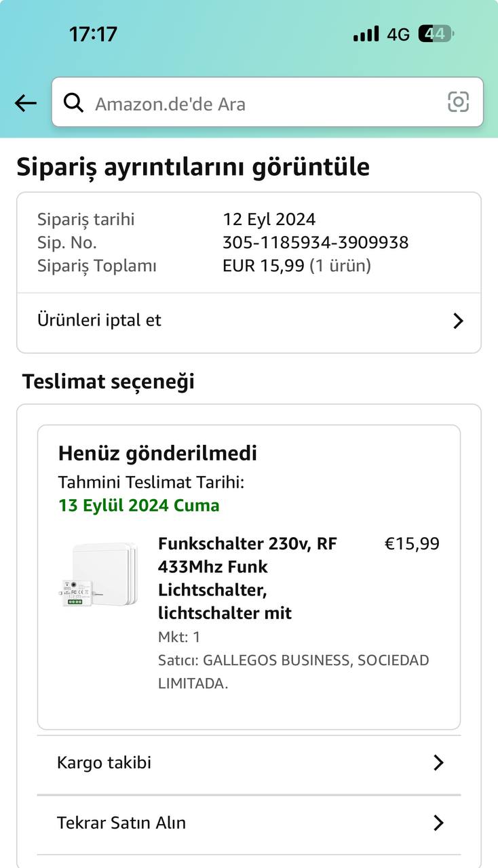
Task: Open the Ürünleri iptal et option
Action: click(x=100, y=320)
